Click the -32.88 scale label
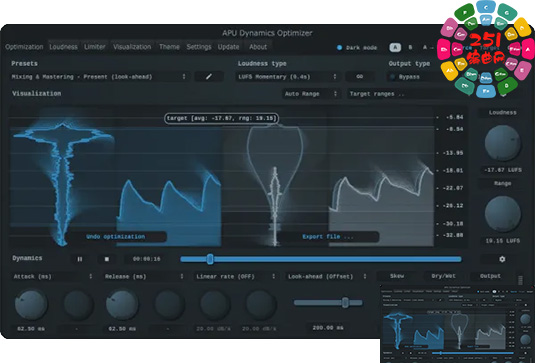The image size is (535, 363). [x=454, y=235]
